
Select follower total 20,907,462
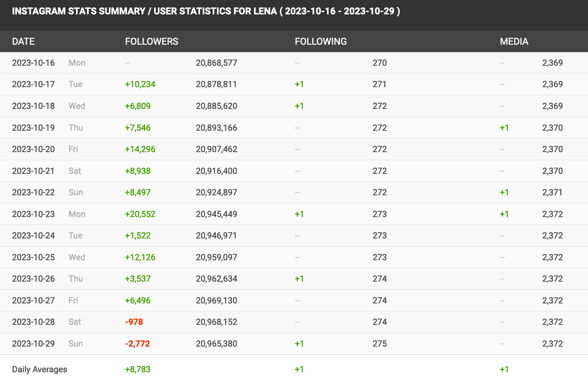[x=217, y=149]
